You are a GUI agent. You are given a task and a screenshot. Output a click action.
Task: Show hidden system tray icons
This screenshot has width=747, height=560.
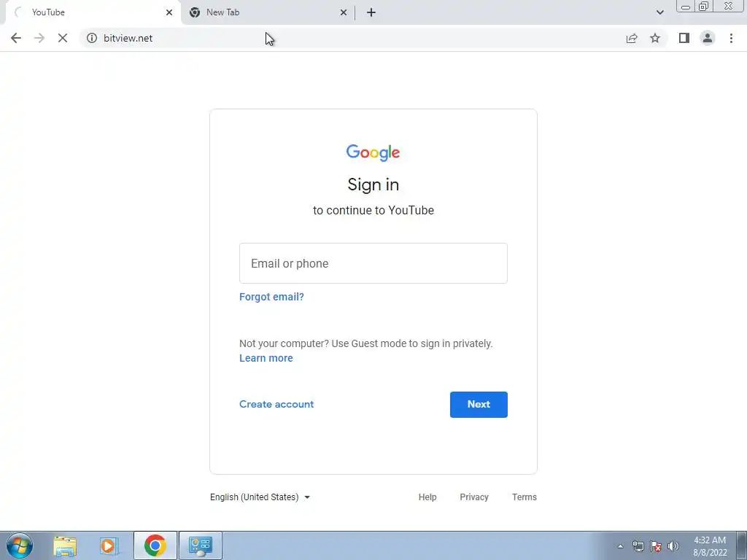click(x=620, y=546)
